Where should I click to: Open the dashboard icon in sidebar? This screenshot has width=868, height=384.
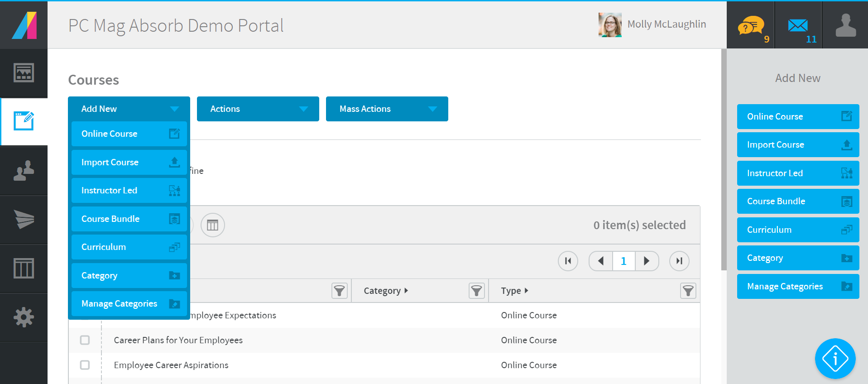click(24, 73)
